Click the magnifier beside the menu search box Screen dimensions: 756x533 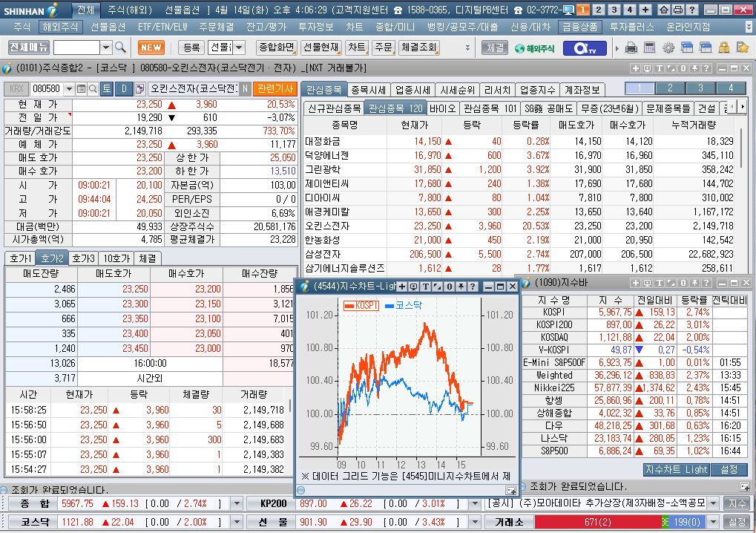click(x=120, y=48)
